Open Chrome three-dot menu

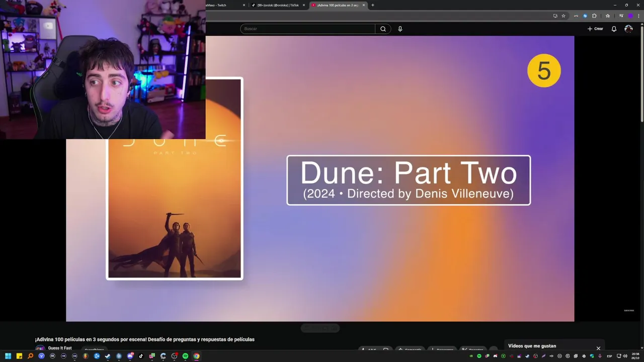(638, 16)
